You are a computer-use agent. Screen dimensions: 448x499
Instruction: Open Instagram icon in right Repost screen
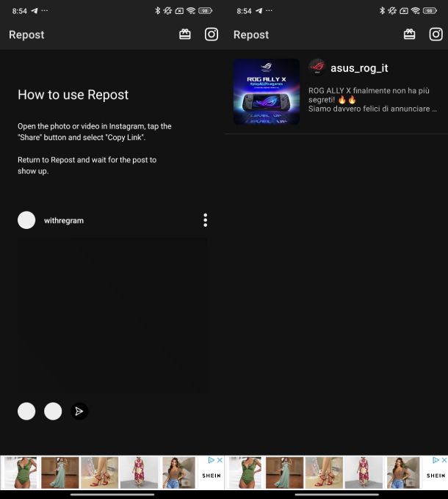[436, 34]
